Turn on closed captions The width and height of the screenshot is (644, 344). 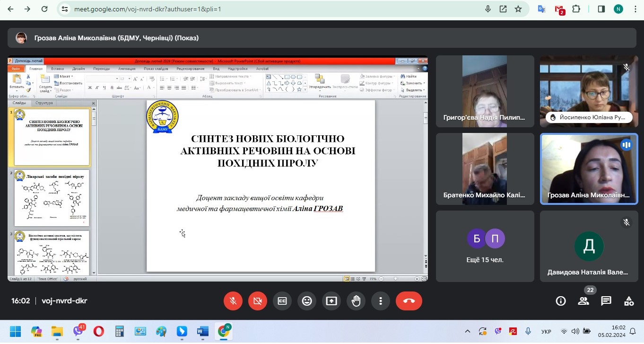coord(282,301)
